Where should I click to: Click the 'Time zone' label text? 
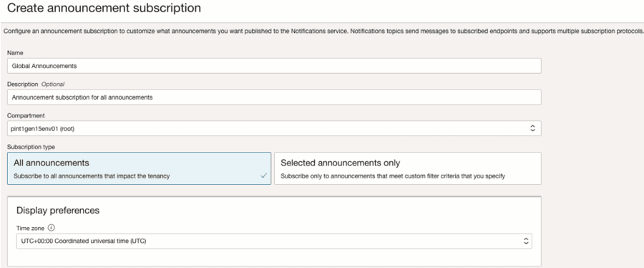(x=30, y=228)
